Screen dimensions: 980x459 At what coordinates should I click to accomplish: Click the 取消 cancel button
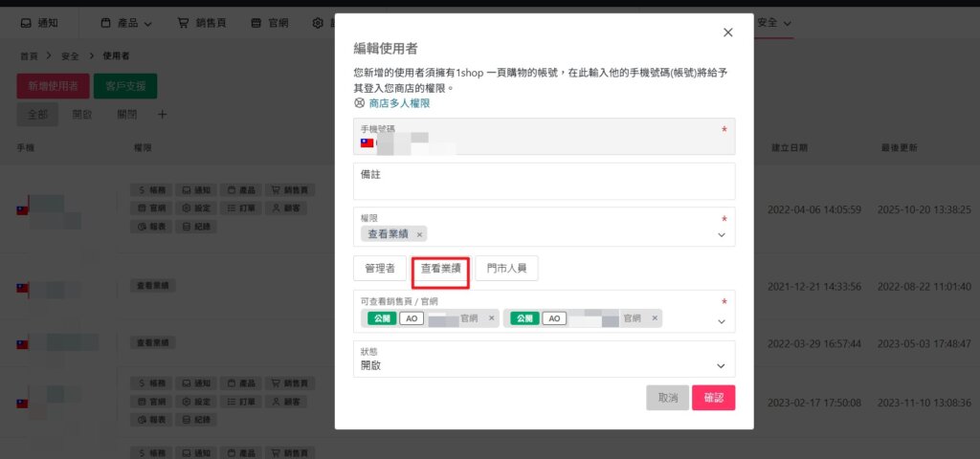click(x=667, y=398)
